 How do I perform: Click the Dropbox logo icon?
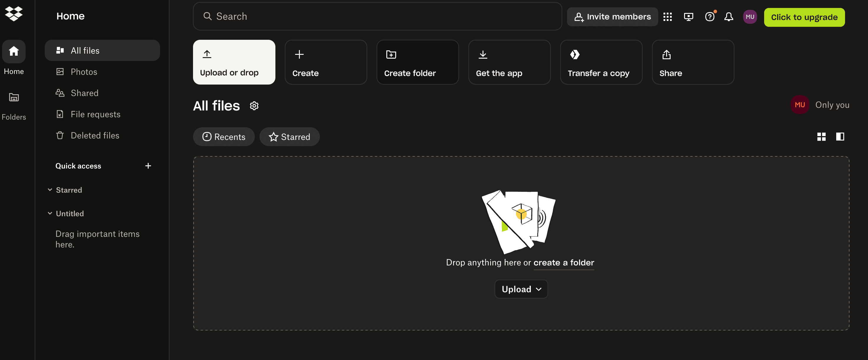[x=14, y=14]
